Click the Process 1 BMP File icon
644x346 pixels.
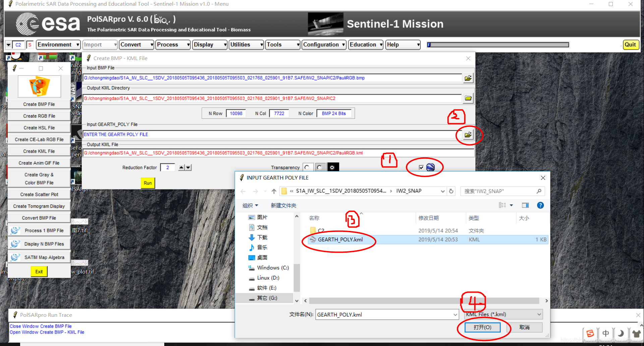(15, 231)
